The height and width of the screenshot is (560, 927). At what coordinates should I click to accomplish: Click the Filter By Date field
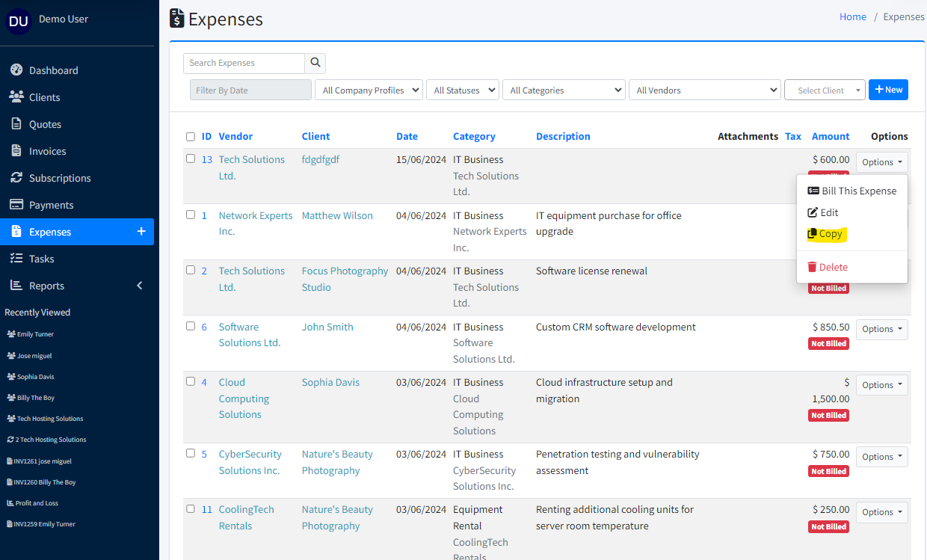(x=250, y=90)
